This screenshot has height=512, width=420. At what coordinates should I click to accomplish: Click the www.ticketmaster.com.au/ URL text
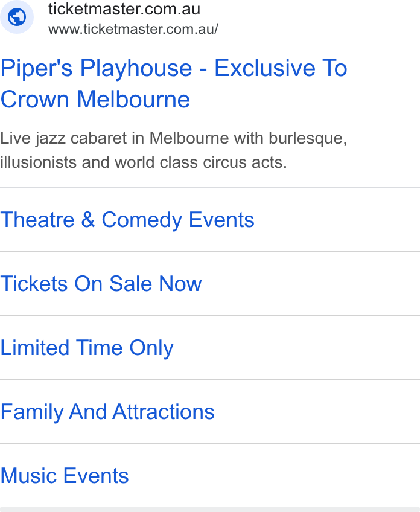point(133,29)
